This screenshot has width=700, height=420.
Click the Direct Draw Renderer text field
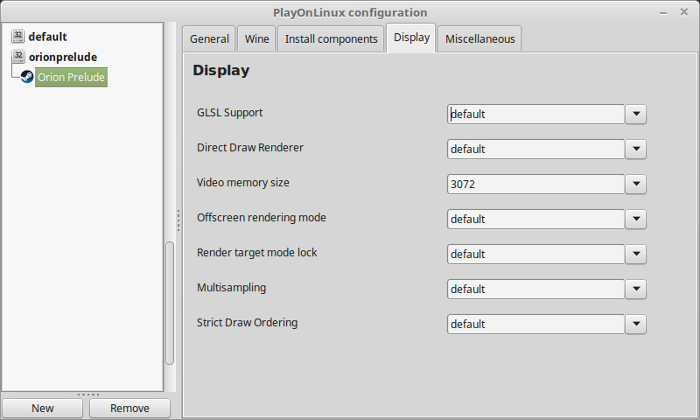tap(536, 149)
